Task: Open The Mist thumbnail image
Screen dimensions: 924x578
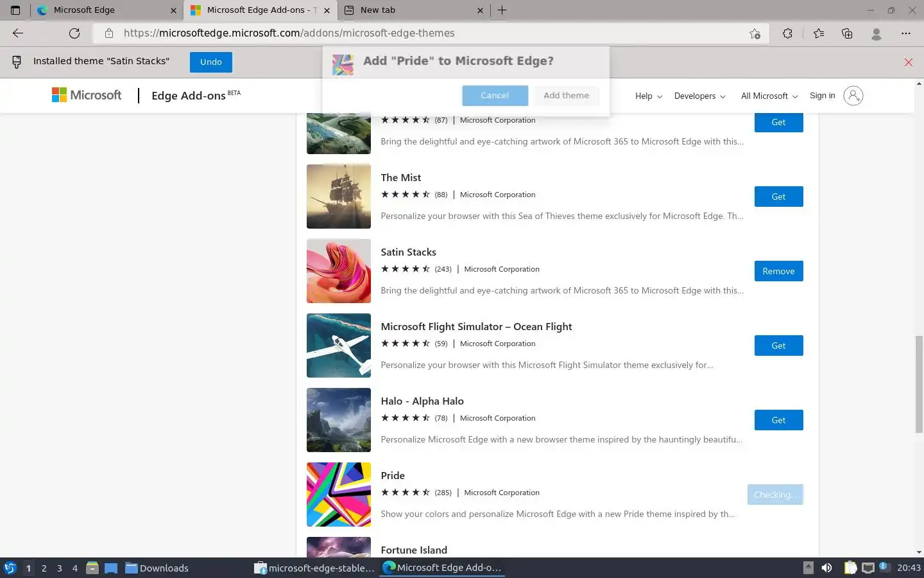Action: point(339,197)
